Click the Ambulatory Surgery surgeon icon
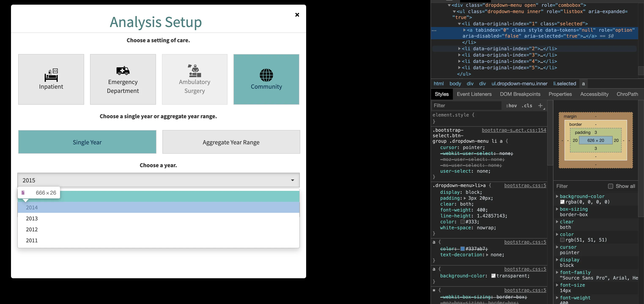This screenshot has height=304, width=644. click(195, 71)
